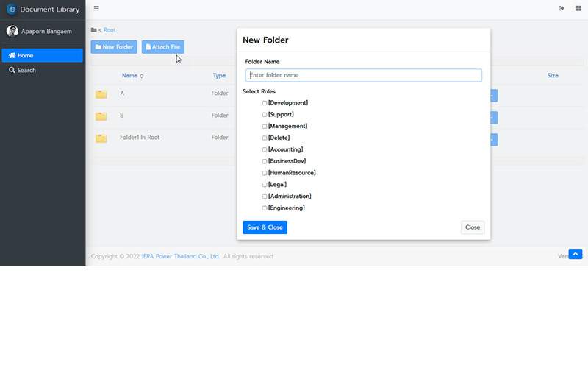Image resolution: width=588 pixels, height=368 pixels.
Task: Click folder icon of row B
Action: coord(101,116)
